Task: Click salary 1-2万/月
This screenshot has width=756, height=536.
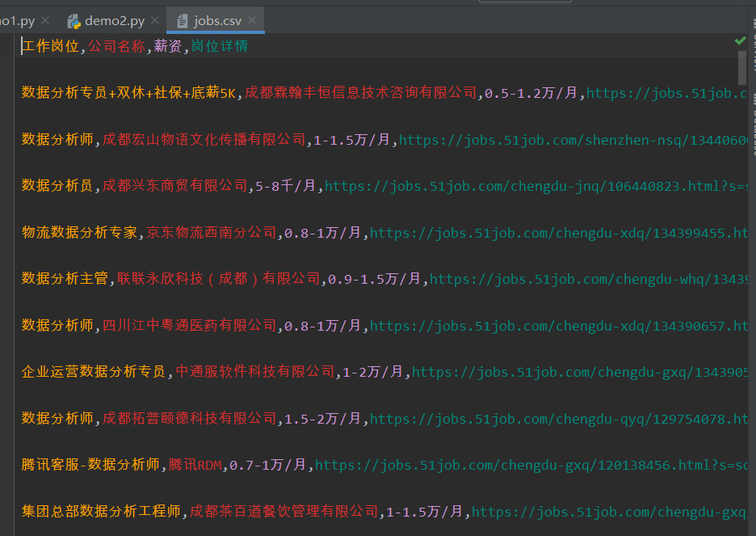Action: pos(372,372)
